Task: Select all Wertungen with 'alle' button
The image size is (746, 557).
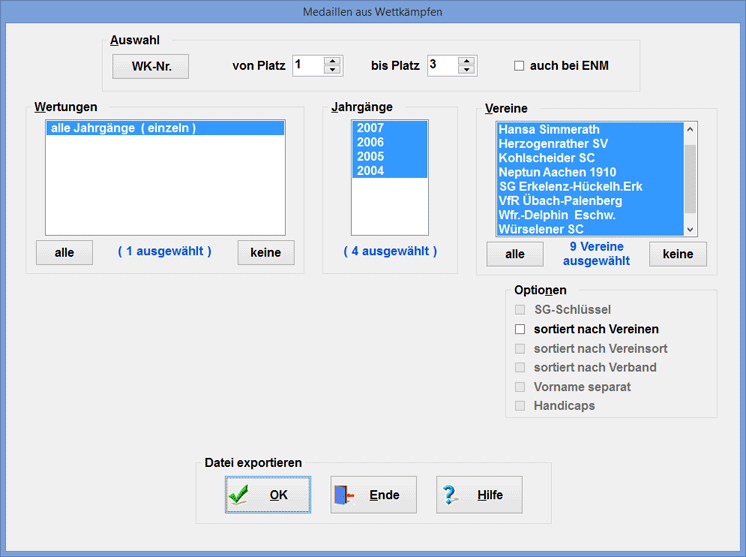Action: point(64,253)
